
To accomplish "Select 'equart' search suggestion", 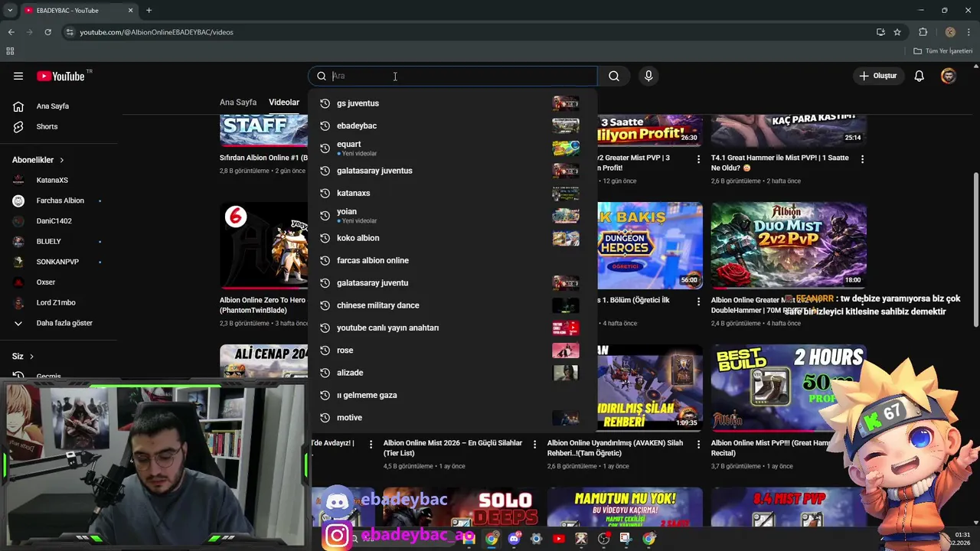I will point(452,148).
